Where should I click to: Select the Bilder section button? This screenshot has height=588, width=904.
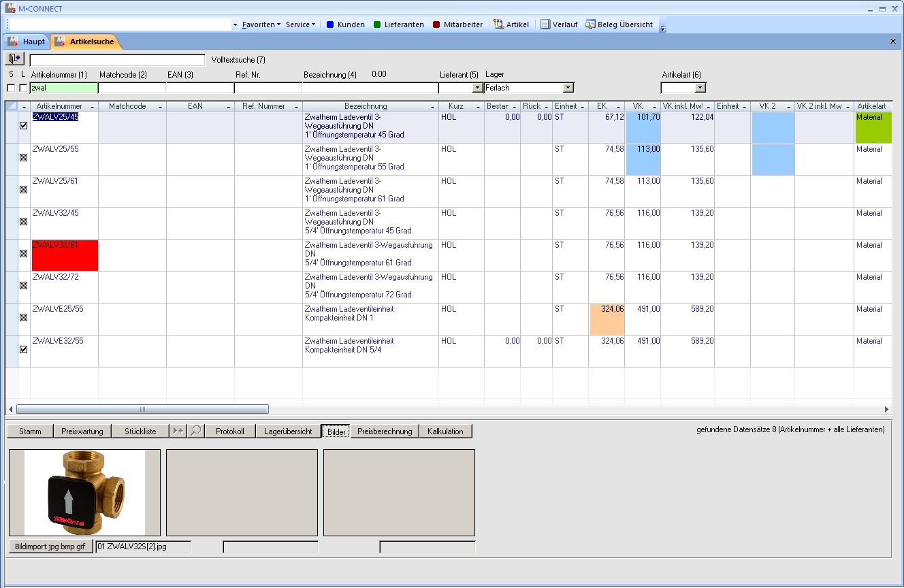(336, 431)
